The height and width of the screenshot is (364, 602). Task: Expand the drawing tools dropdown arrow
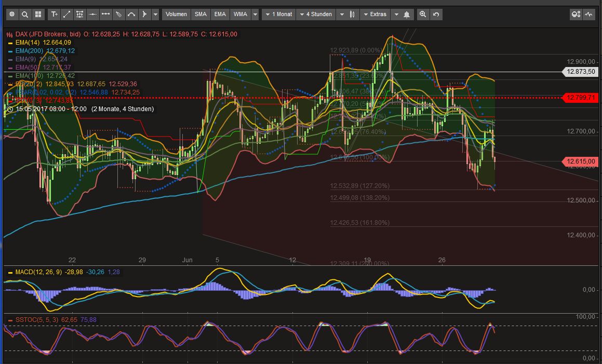155,14
